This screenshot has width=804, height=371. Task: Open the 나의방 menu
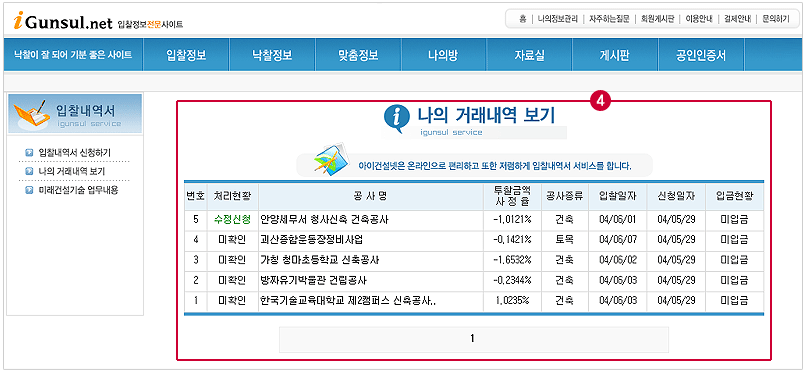(x=443, y=55)
